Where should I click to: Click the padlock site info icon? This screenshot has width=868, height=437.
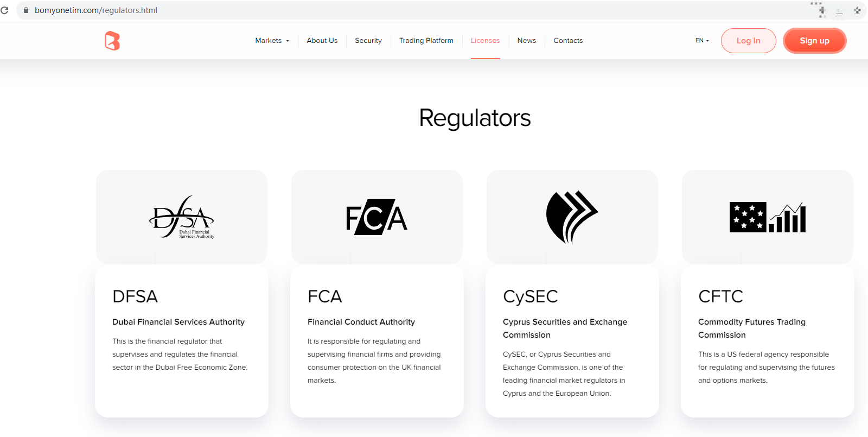25,10
